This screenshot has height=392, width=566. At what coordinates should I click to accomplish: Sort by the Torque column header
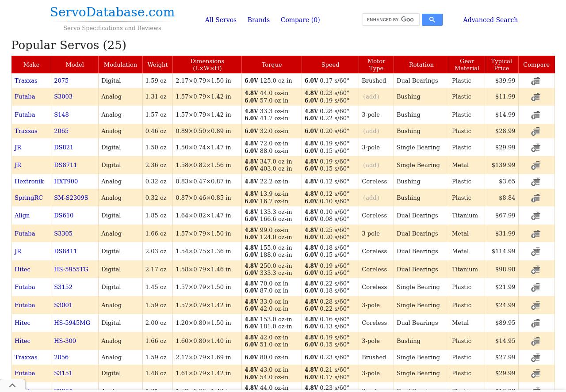point(272,65)
